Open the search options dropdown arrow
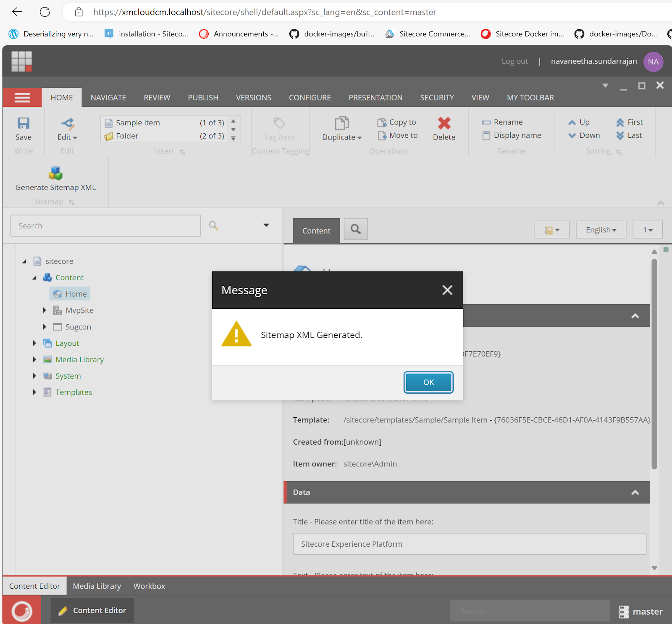The width and height of the screenshot is (672, 624). click(266, 225)
